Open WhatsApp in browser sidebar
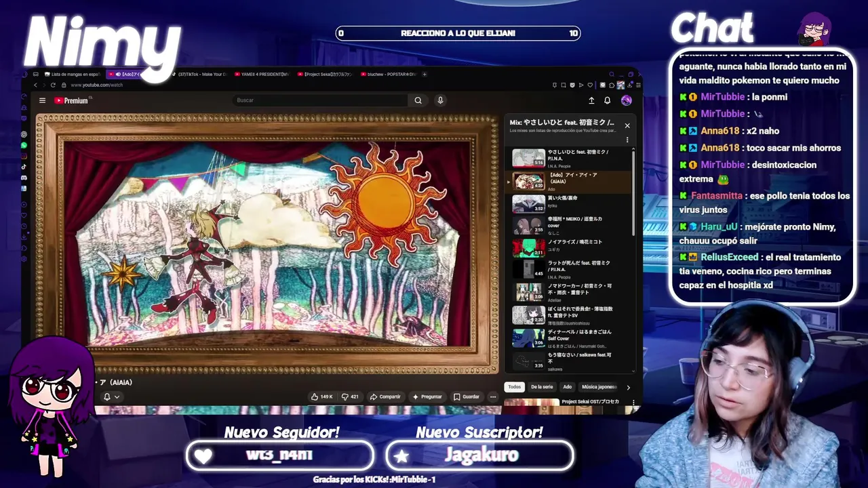Viewport: 868px width, 488px height. point(24,145)
